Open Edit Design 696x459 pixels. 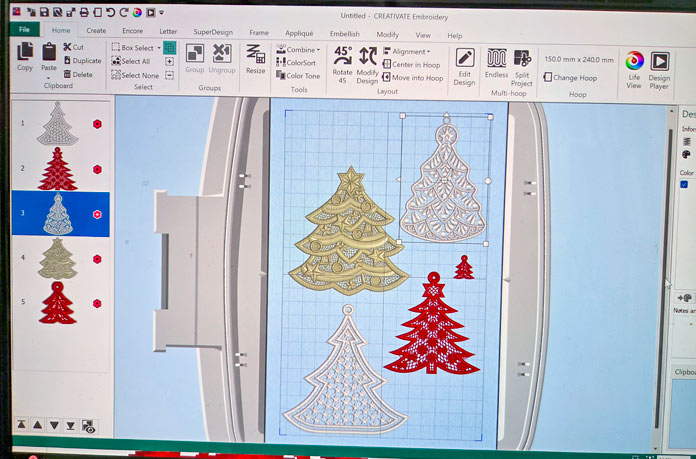coord(464,67)
